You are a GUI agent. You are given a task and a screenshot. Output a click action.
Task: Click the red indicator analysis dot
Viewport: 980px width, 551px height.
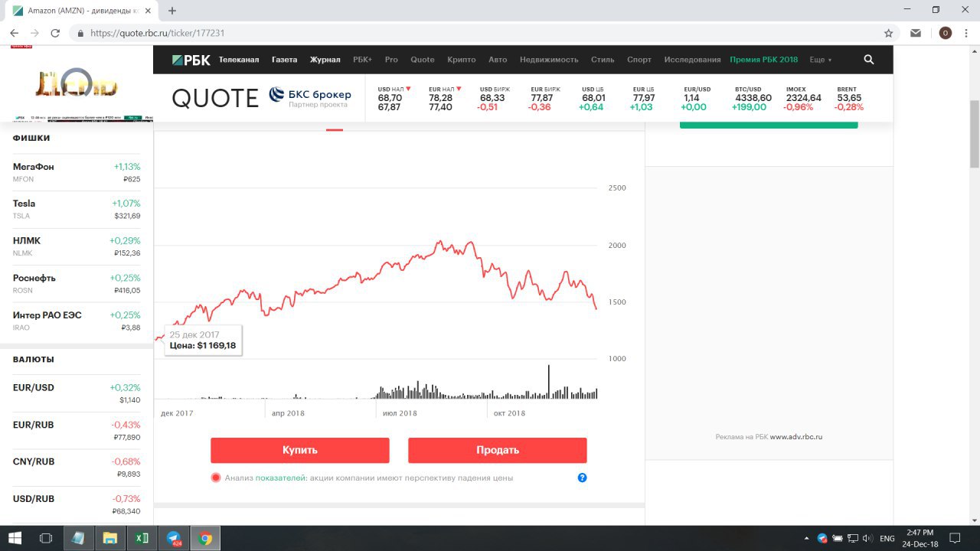216,478
